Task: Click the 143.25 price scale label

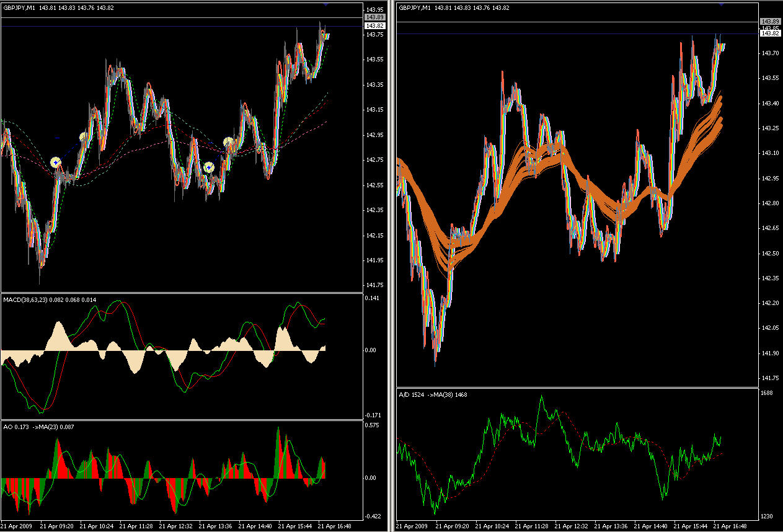Action: click(770, 128)
